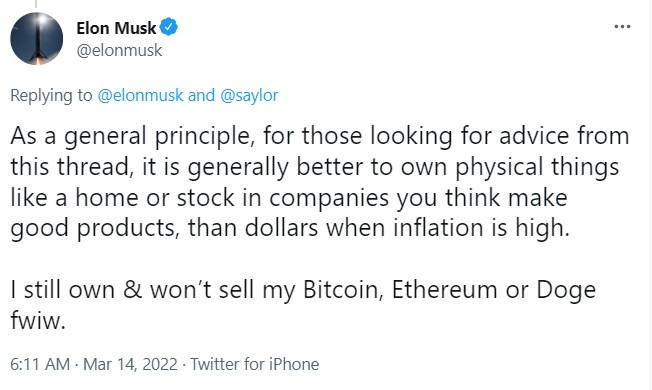Image resolution: width=652 pixels, height=390 pixels.
Task: Open the @elonmusk mention in Replying to
Action: (x=140, y=95)
